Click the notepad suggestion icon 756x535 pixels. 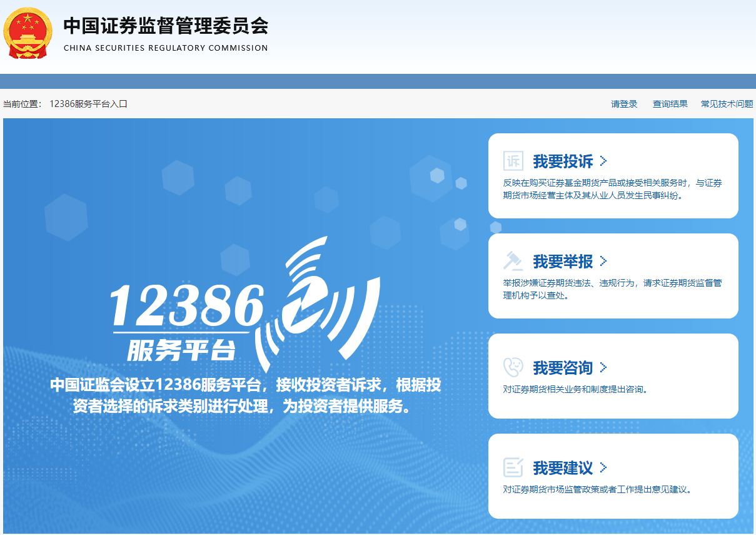click(513, 467)
